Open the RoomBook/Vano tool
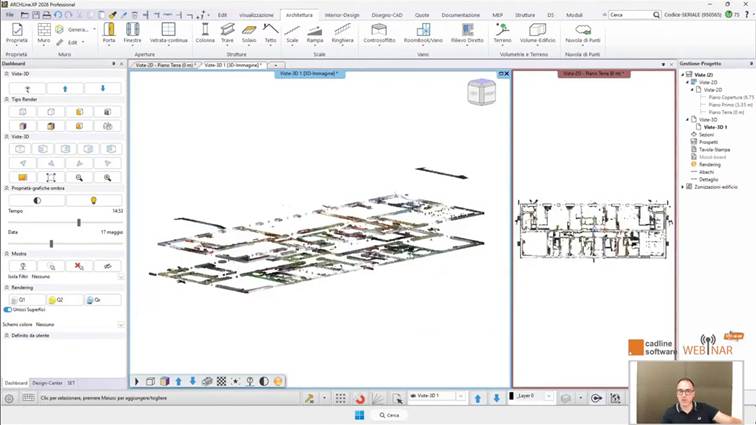Image resolution: width=756 pixels, height=425 pixels. (x=423, y=33)
